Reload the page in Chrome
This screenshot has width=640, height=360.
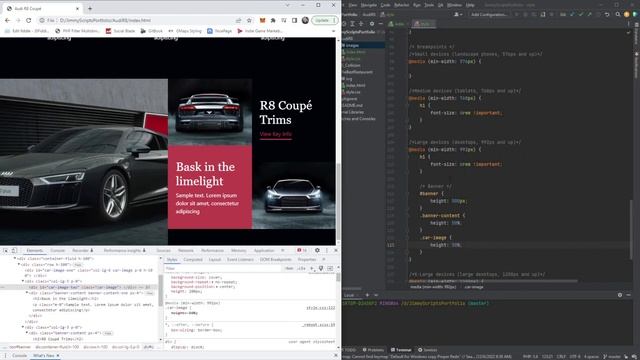pos(29,20)
